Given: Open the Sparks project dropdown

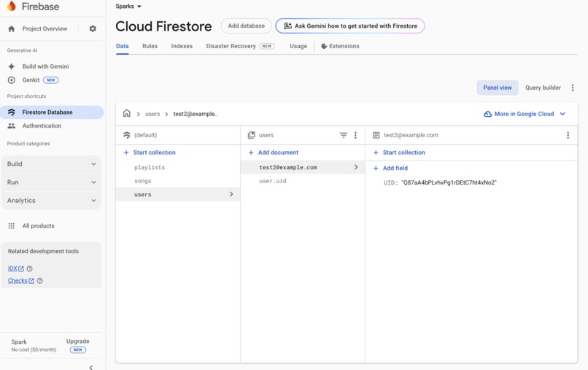Looking at the screenshot, I should (x=128, y=7).
